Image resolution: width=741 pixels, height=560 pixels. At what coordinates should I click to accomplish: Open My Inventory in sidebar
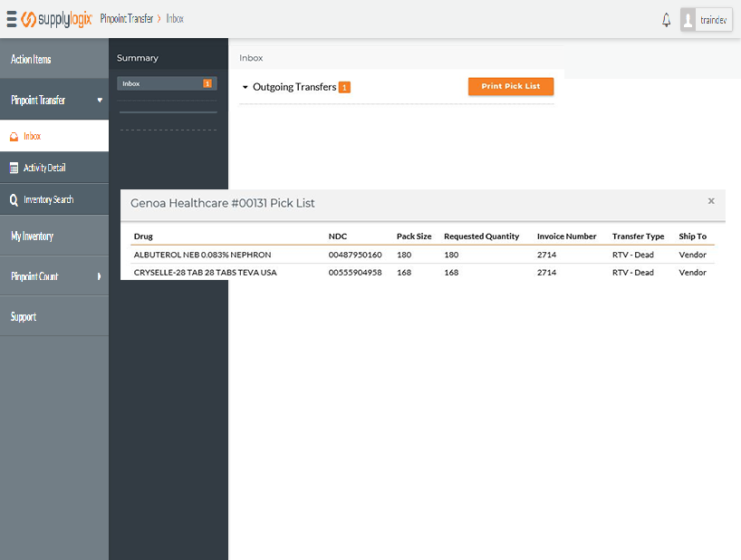coord(33,237)
